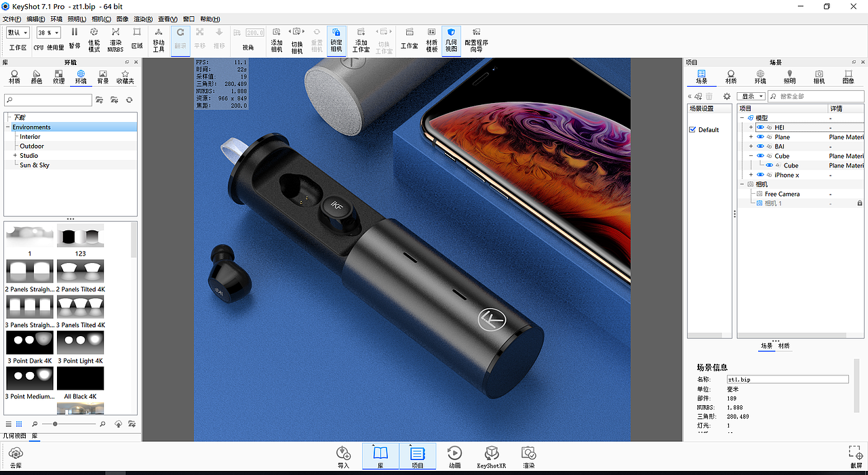Click the 性能模式 performance mode icon

coord(94,39)
